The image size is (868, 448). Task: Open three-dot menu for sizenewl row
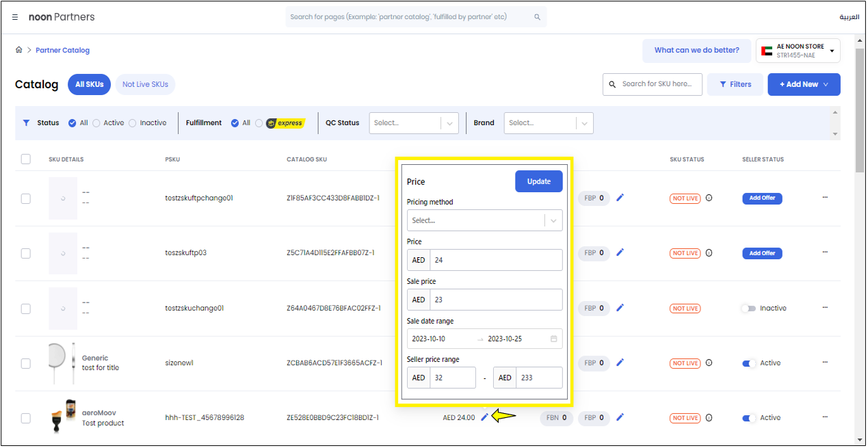825,363
